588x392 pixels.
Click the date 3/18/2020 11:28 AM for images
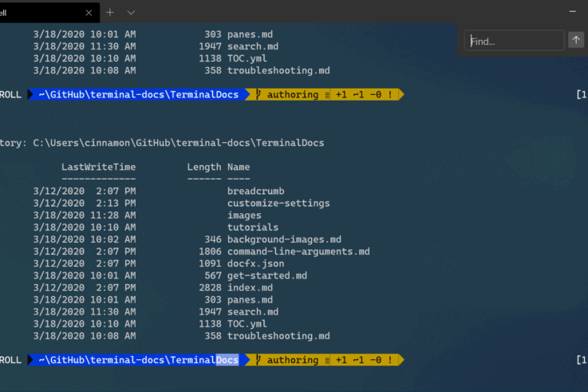[85, 216]
